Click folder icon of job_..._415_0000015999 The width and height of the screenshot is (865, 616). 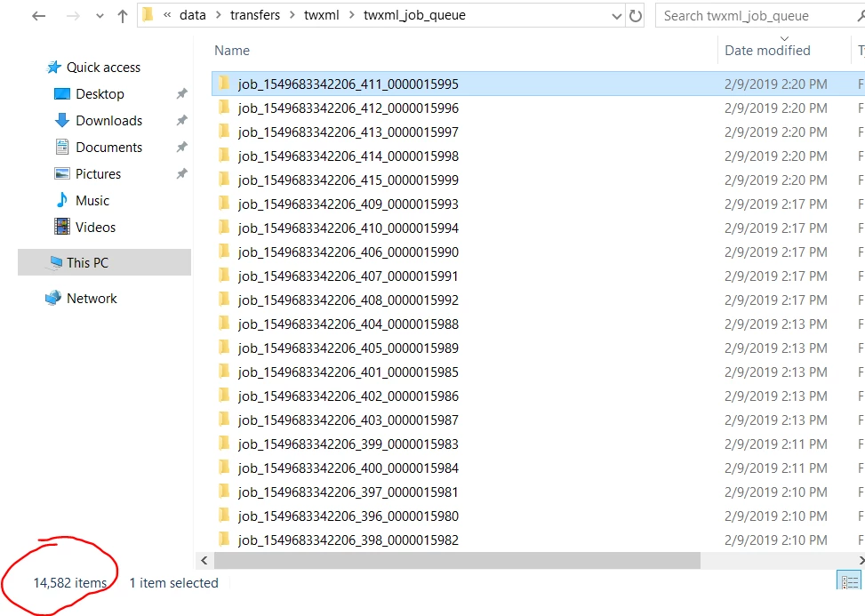224,180
